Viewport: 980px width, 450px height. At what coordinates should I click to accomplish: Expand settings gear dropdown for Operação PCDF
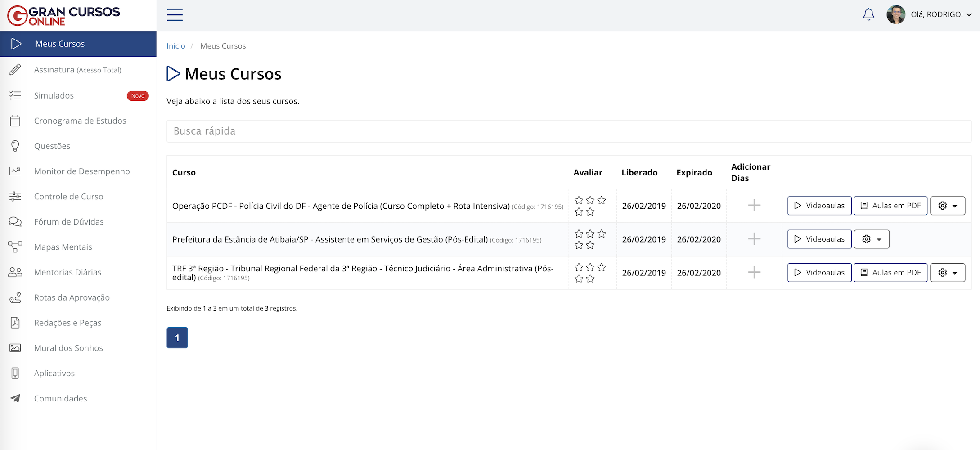(948, 206)
